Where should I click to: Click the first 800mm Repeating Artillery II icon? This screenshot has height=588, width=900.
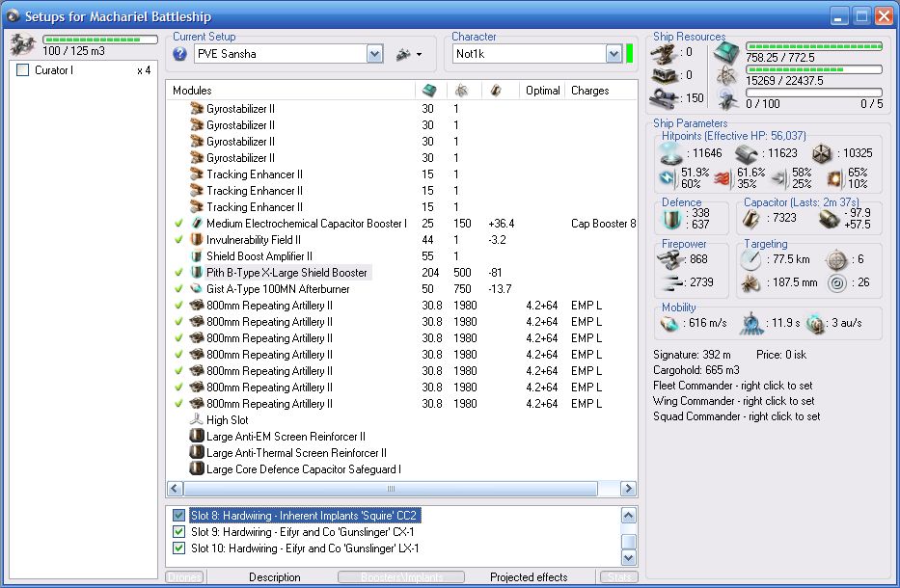pos(197,306)
